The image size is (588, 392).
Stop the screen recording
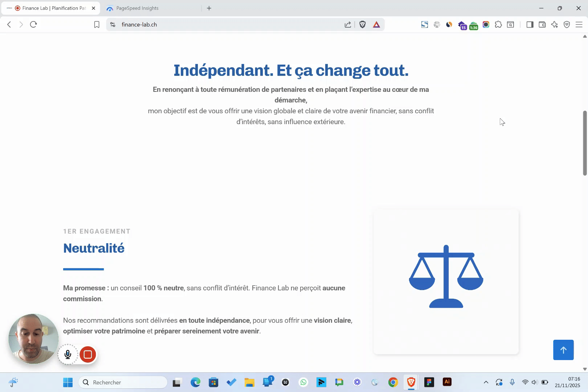88,354
